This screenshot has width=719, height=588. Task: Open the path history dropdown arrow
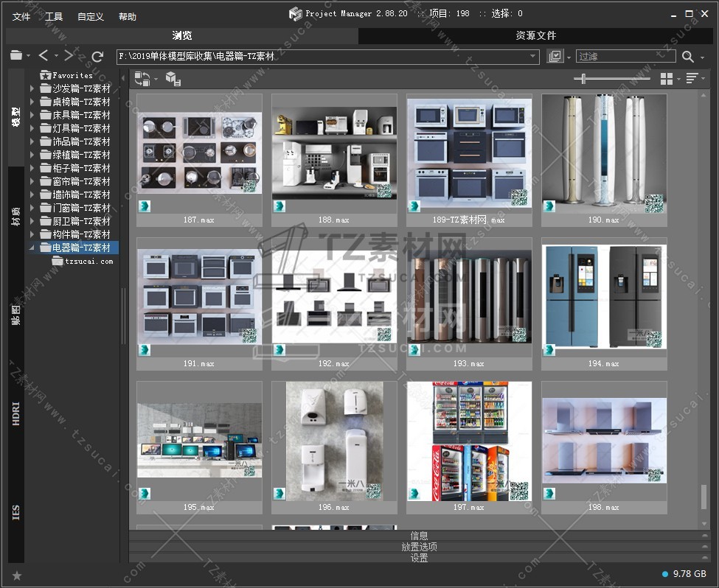click(533, 57)
